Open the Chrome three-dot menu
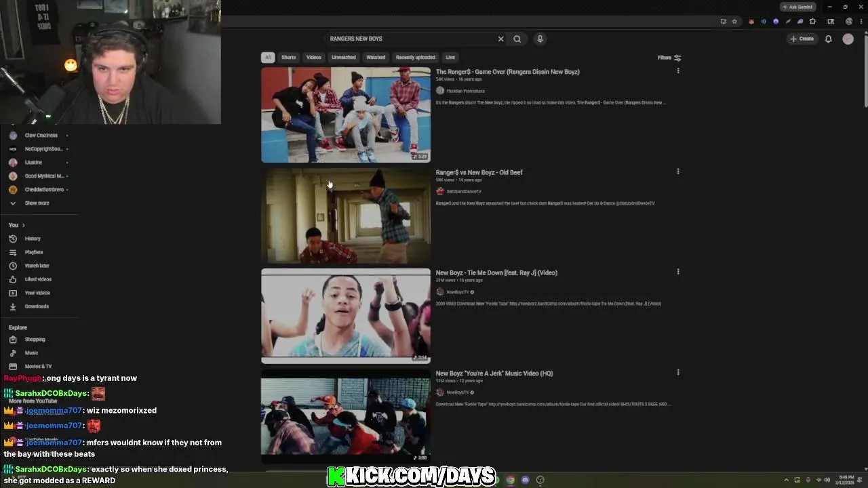 coord(861,21)
